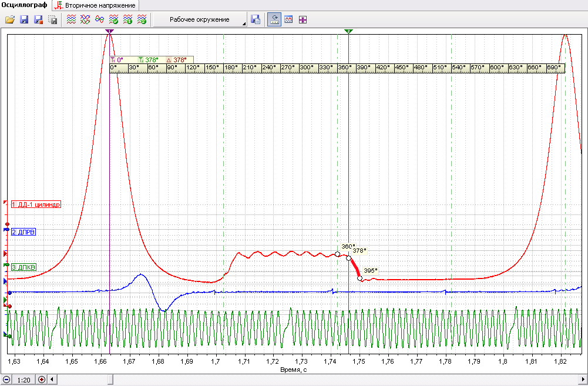The width and height of the screenshot is (588, 386).
Task: Click the scrollbar left arrow
Action: [x=52, y=380]
